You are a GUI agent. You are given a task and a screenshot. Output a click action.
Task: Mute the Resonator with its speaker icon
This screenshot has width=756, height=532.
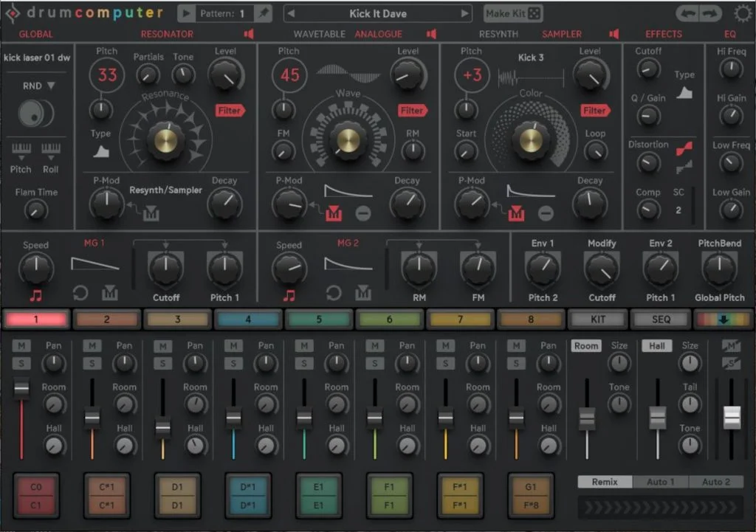[249, 34]
